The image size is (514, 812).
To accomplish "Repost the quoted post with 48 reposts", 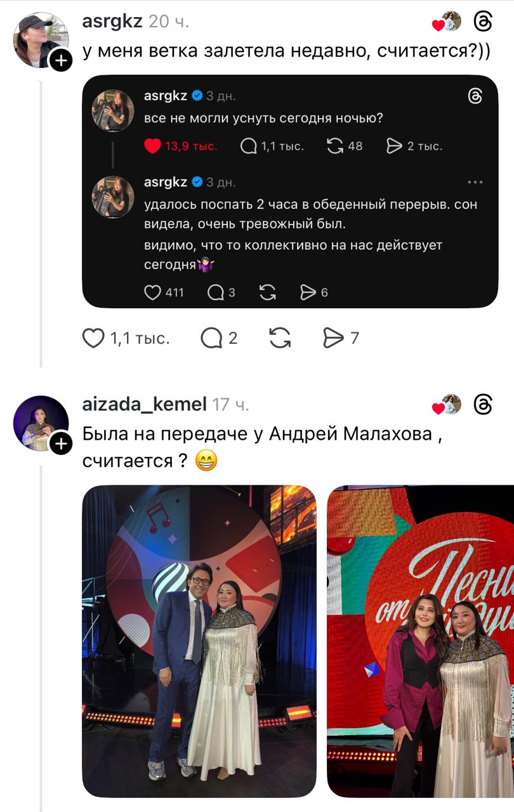I will [334, 147].
